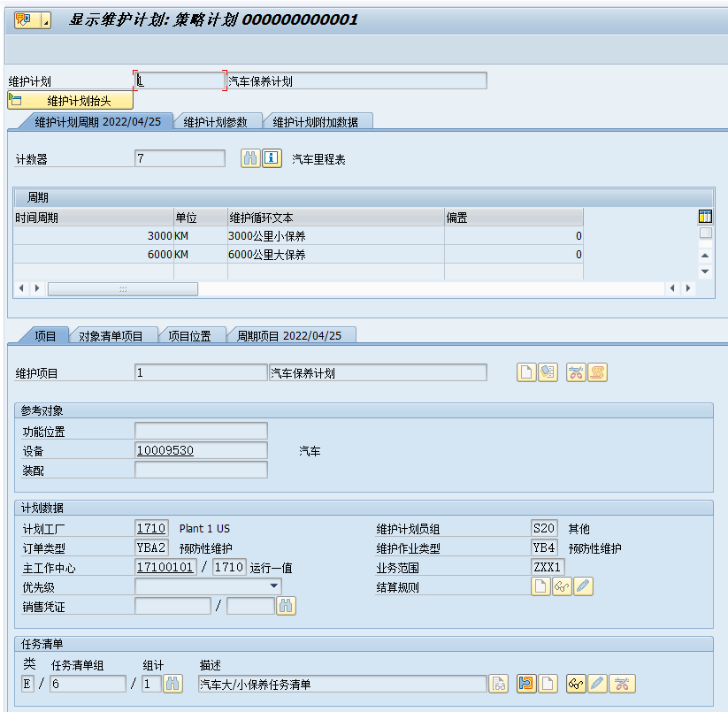728x712 pixels.
Task: Search sales documents with the 销售凭证 binoculars icon
Action: pos(286,606)
